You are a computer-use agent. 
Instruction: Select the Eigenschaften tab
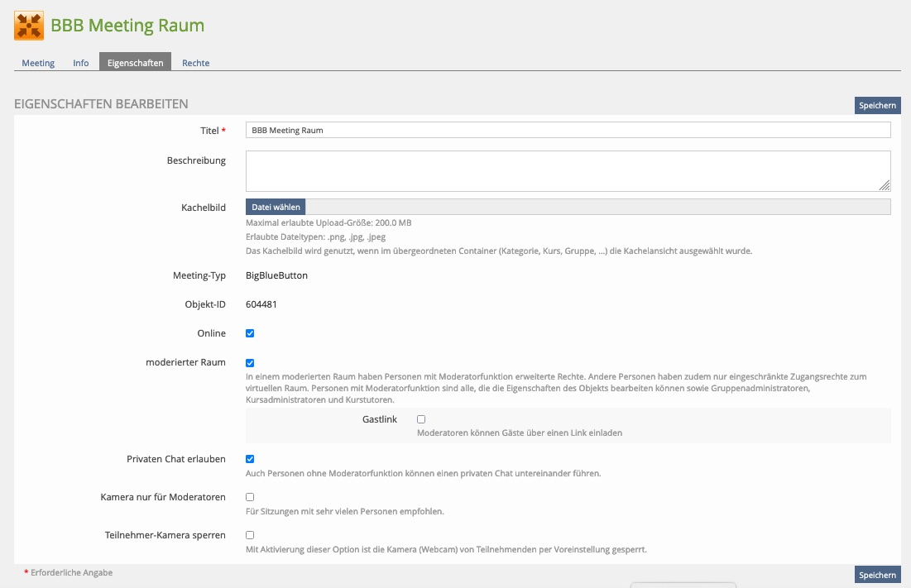(x=135, y=63)
